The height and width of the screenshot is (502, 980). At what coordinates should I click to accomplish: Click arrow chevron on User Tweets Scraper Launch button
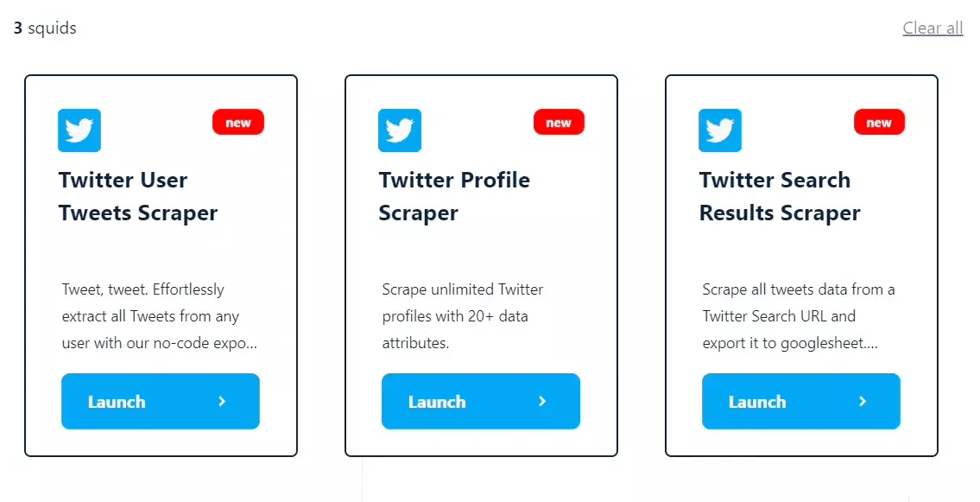(222, 401)
